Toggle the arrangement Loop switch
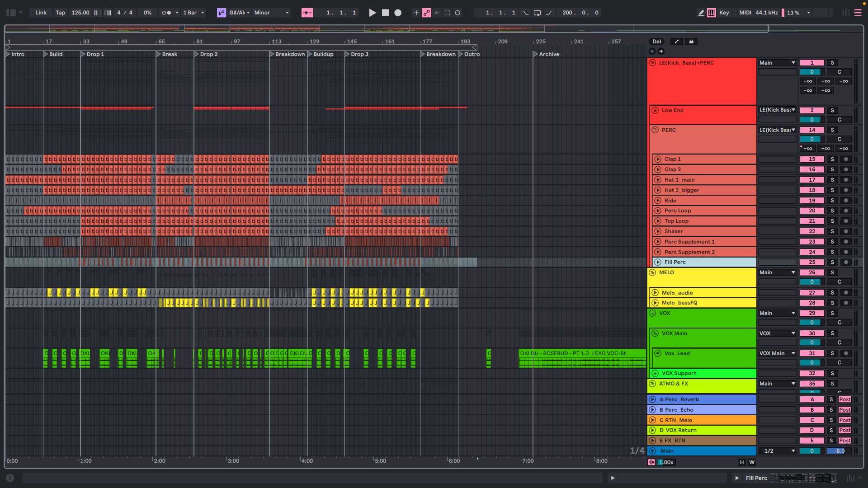Screen dimensions: 868x488 click(538, 13)
